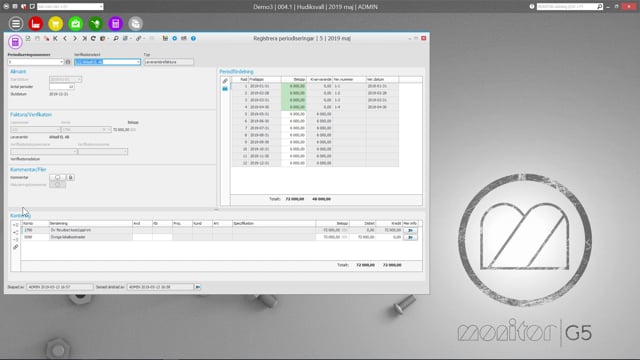The image size is (640, 360).
Task: Click the green new-record toolbar icon
Action: pyautogui.click(x=28, y=38)
